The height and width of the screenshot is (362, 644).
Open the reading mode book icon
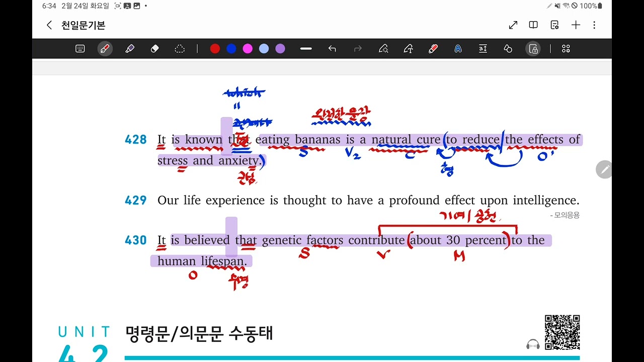(533, 25)
